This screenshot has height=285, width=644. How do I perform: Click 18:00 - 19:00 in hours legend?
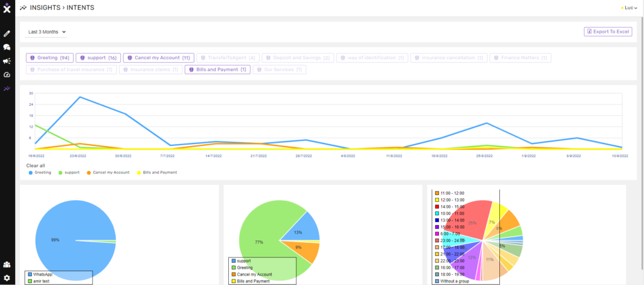tap(449, 274)
